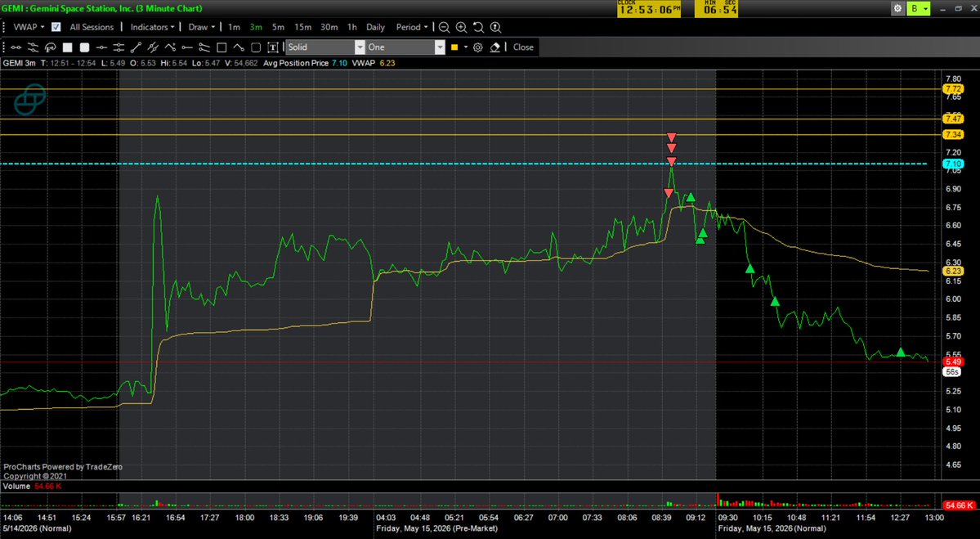Select the outlined rounded rectangle tool

[256, 47]
